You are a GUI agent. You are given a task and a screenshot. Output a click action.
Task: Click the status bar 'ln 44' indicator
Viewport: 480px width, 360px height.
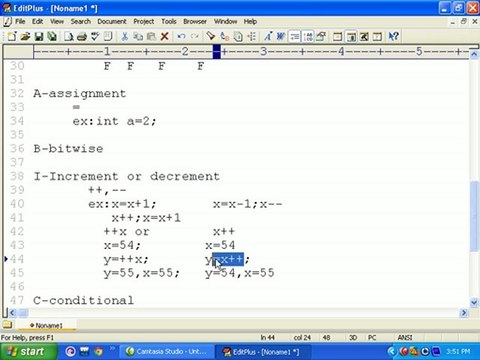pos(267,338)
